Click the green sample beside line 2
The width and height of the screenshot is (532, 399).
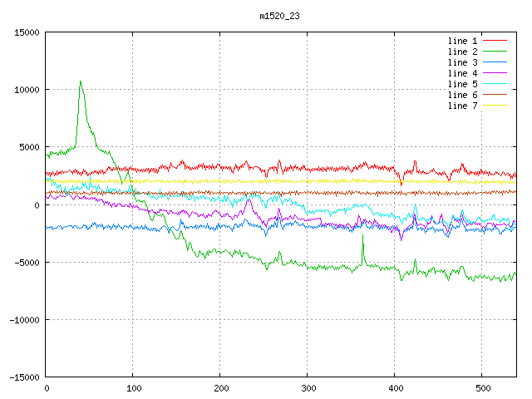click(x=495, y=52)
